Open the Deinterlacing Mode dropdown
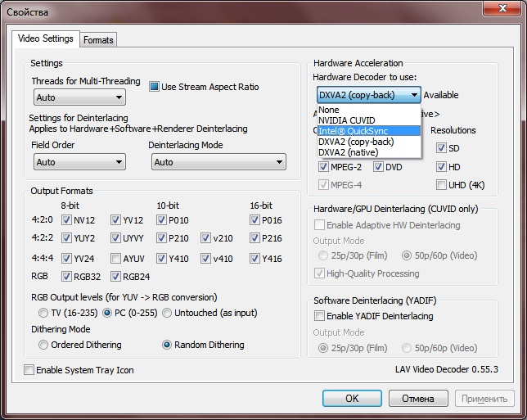The width and height of the screenshot is (527, 420). (218, 162)
